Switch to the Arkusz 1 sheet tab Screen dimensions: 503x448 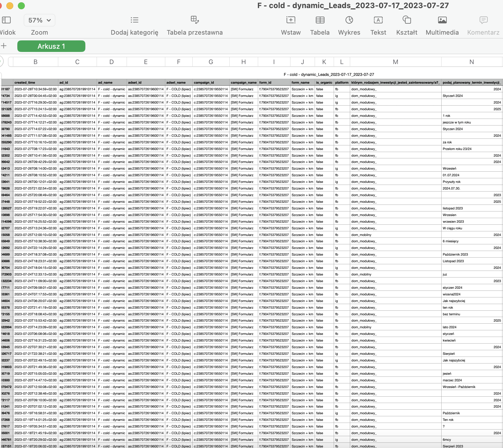tap(51, 46)
